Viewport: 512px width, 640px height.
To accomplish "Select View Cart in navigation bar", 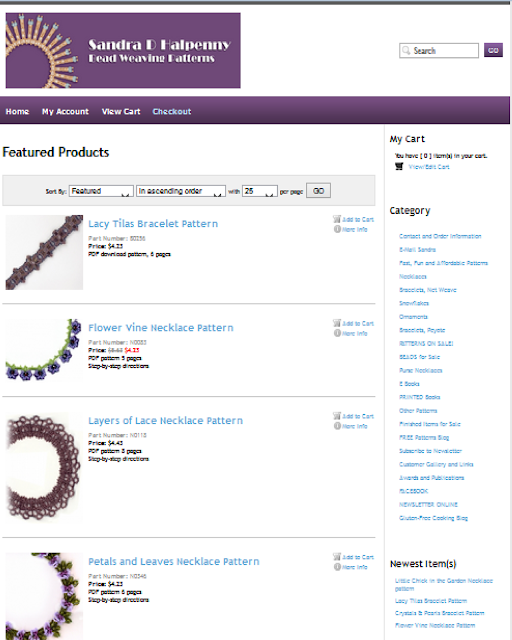I will coord(121,111).
